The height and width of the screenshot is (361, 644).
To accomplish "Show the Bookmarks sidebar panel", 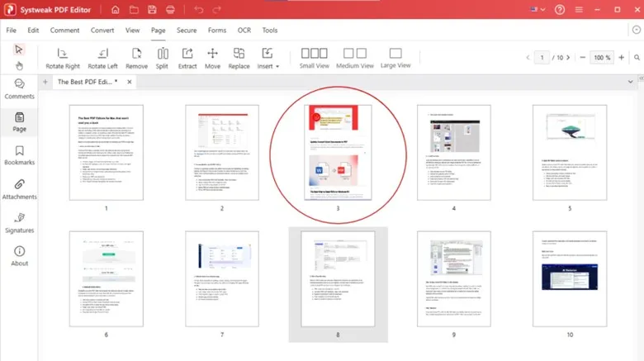I will pos(19,154).
